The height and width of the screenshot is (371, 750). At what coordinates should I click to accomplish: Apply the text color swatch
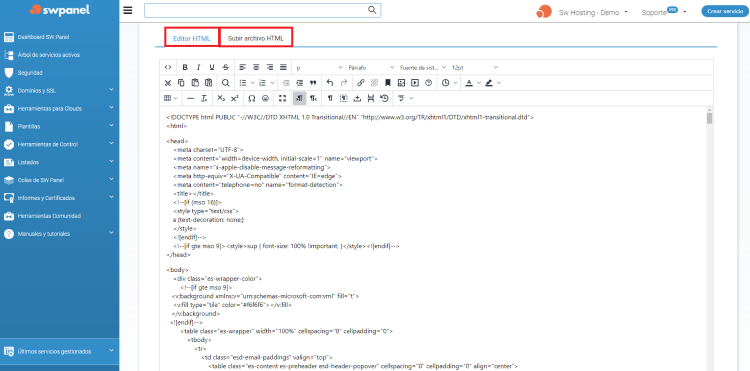[469, 83]
